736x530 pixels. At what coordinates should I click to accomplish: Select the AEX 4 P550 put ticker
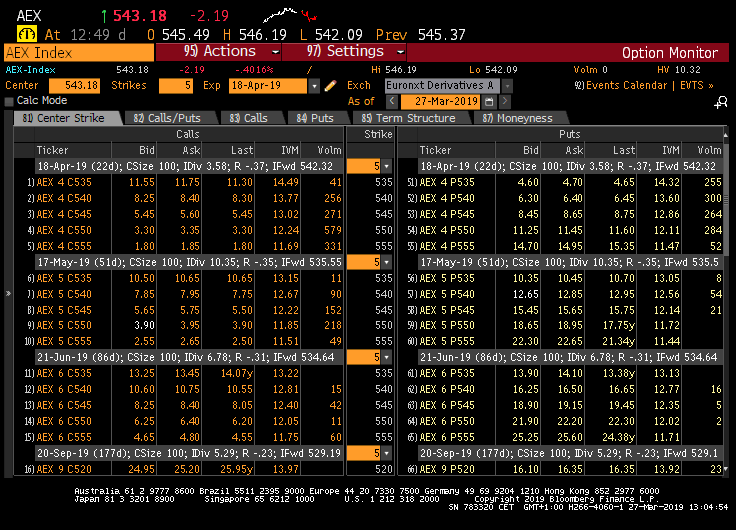coord(447,230)
